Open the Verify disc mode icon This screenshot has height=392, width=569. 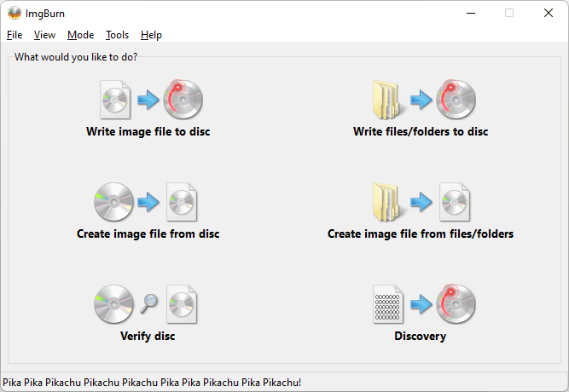click(148, 304)
